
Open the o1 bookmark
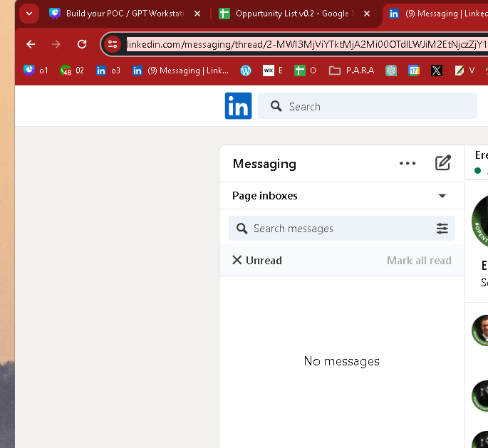tap(36, 71)
